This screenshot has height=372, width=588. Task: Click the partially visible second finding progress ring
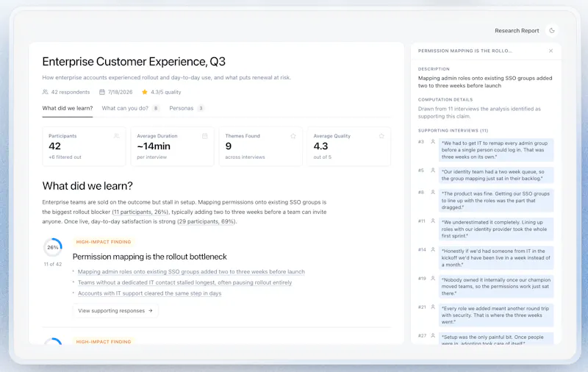(x=53, y=341)
